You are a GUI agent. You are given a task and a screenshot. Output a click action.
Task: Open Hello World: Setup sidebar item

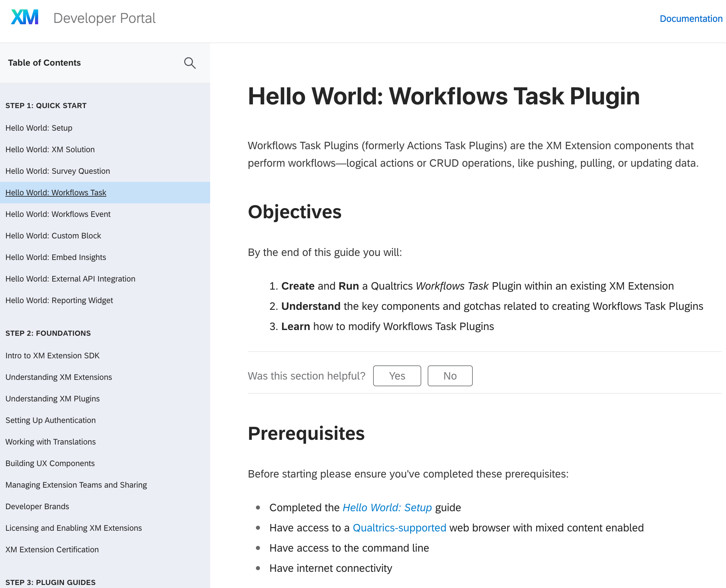click(39, 128)
